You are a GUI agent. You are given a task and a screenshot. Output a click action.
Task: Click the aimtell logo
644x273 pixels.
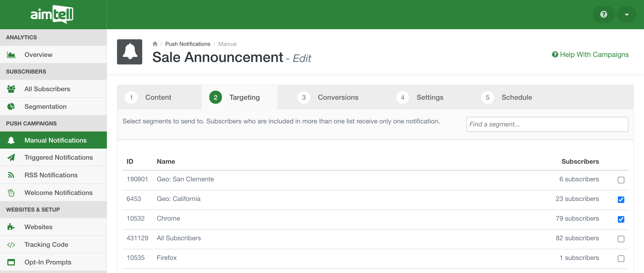[52, 14]
